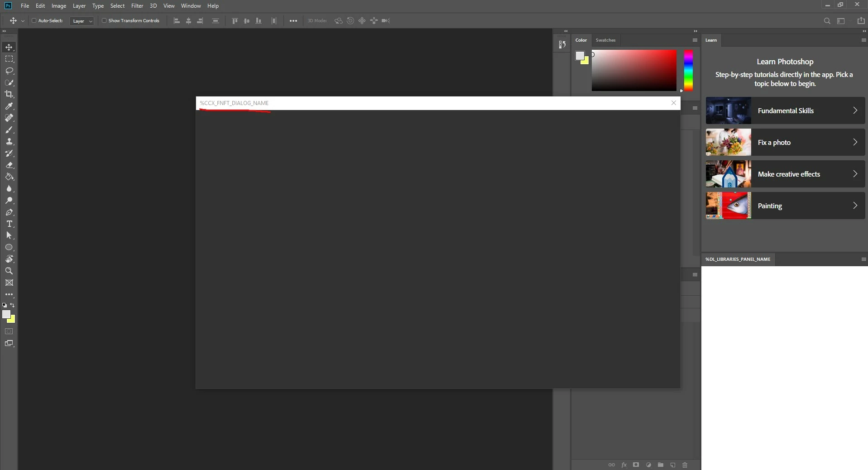The height and width of the screenshot is (470, 868).
Task: Open the Filter menu
Action: pyautogui.click(x=137, y=6)
